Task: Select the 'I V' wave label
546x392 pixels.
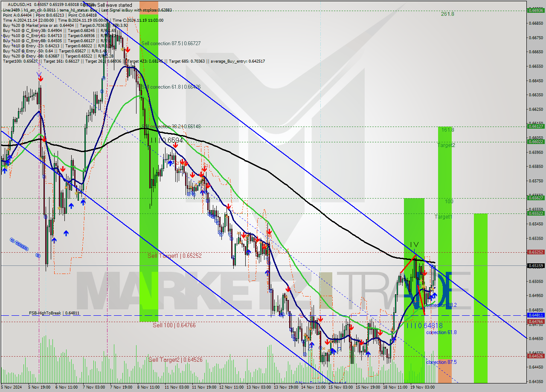Action: (x=414, y=245)
